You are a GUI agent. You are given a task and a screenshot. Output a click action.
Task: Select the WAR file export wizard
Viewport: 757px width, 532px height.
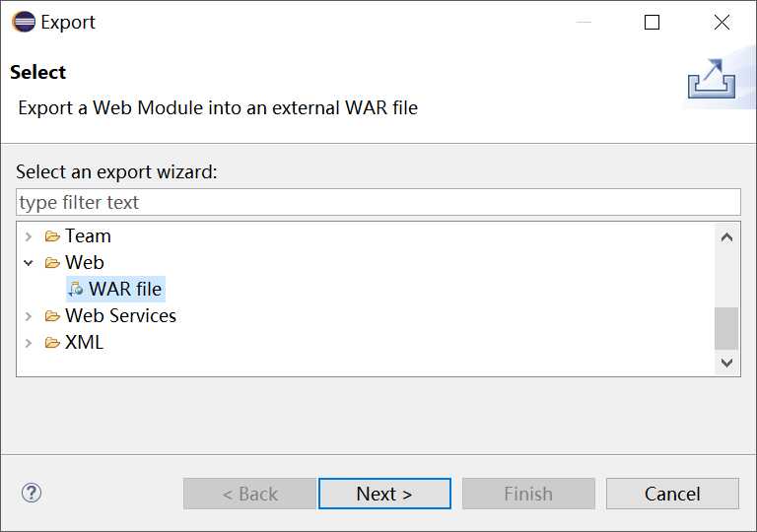point(116,289)
